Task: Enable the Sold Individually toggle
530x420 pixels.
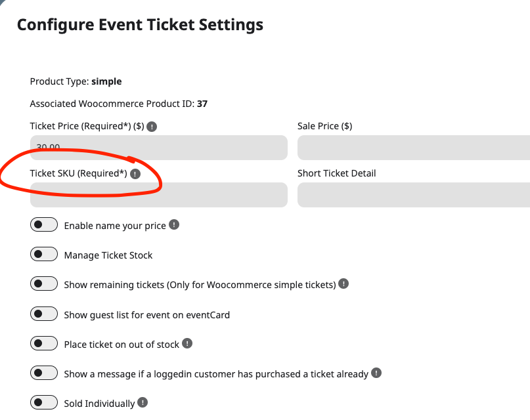Action: [44, 402]
